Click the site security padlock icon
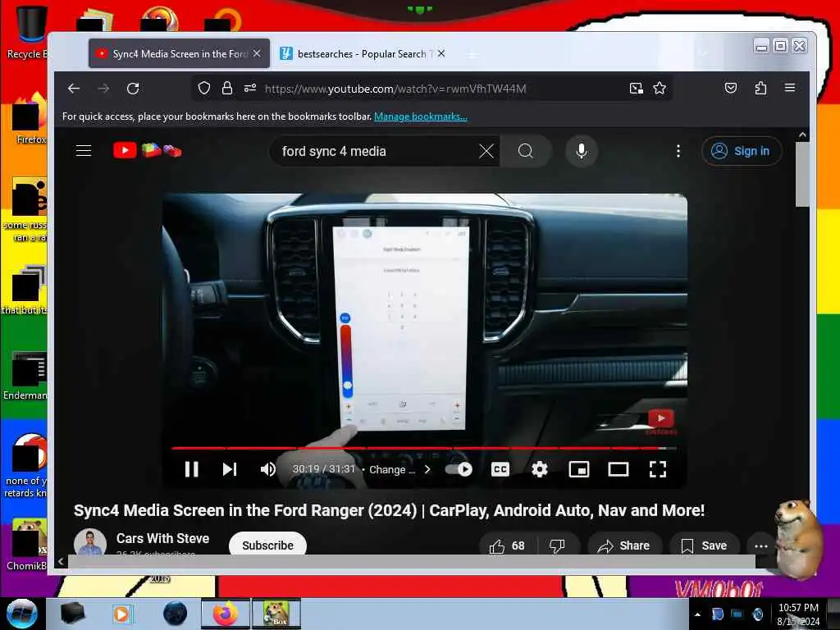This screenshot has width=840, height=630. coord(227,88)
